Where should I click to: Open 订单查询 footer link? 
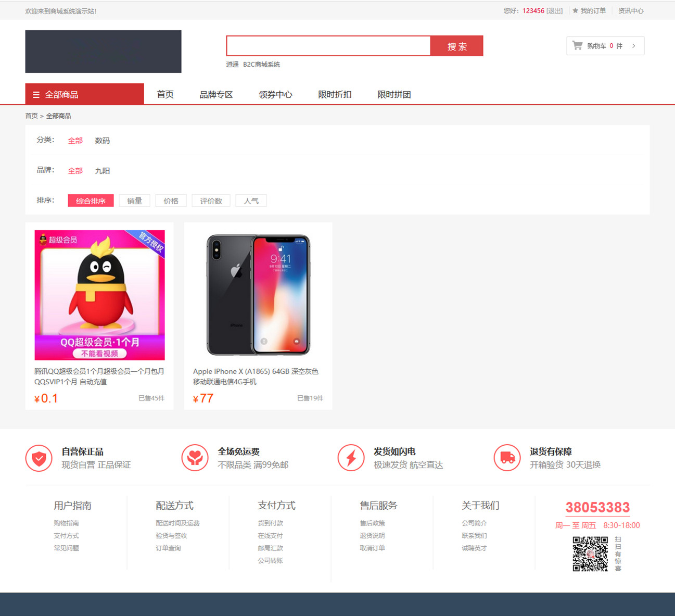point(168,548)
